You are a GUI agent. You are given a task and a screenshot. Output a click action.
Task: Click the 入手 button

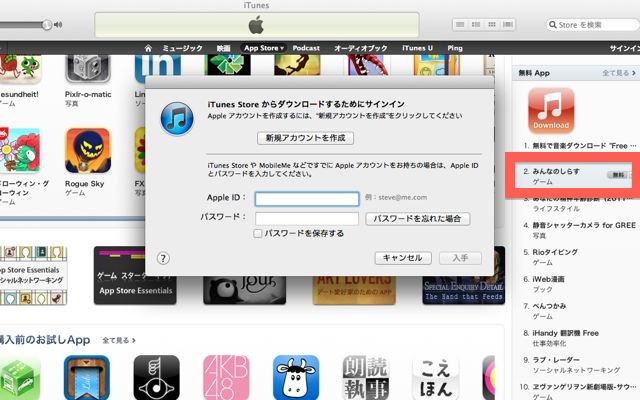[x=460, y=258]
